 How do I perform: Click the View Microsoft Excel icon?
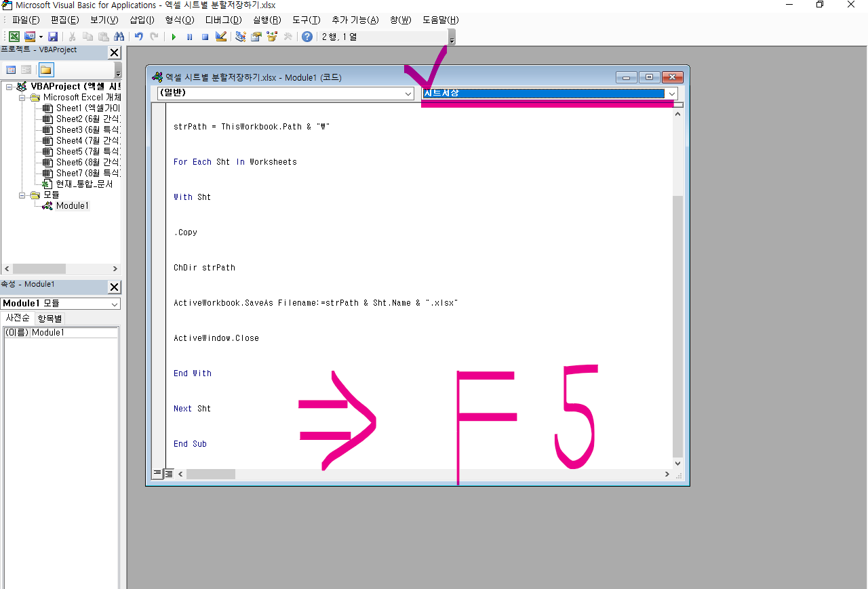(14, 37)
